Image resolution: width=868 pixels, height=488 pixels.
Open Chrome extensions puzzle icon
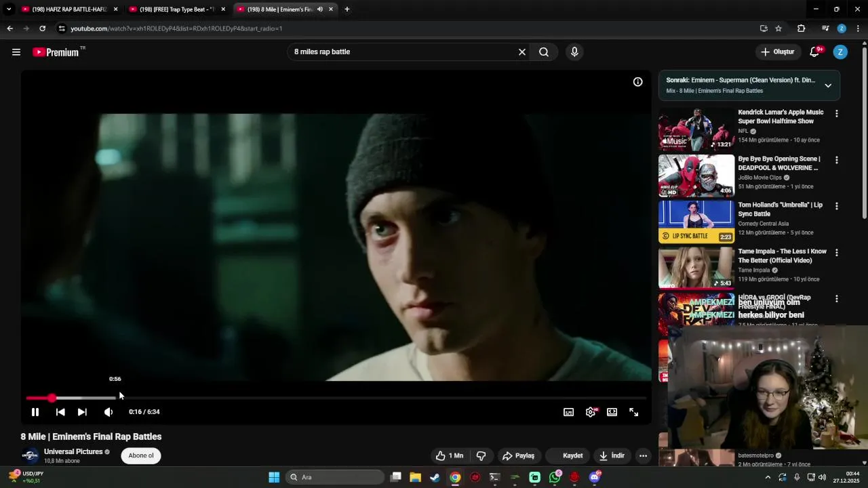point(802,28)
